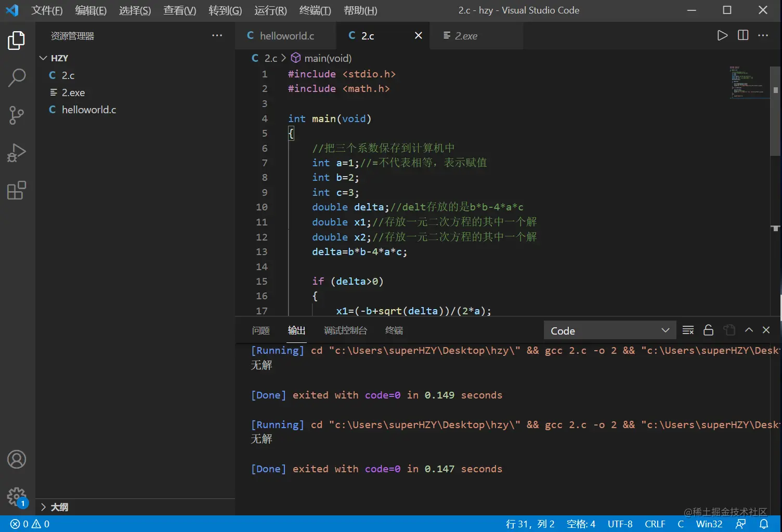Open the 查看(V) menu
782x532 pixels.
coord(180,10)
